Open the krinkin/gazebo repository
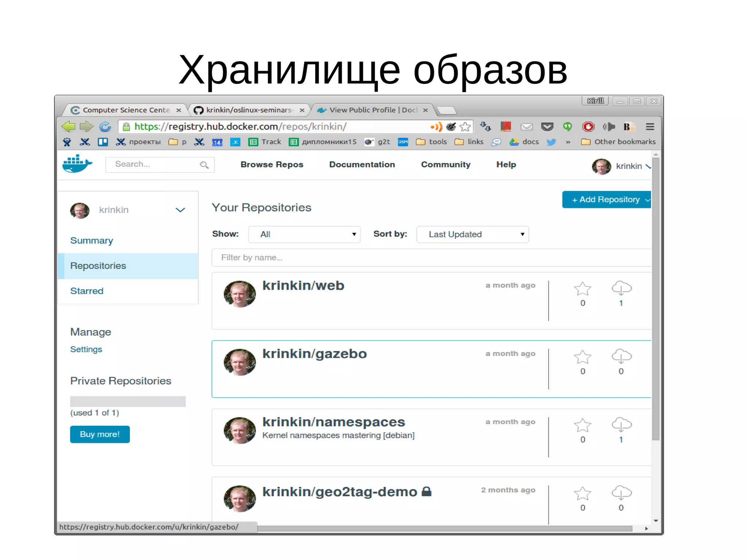Image resolution: width=747 pixels, height=560 pixels. pos(314,354)
